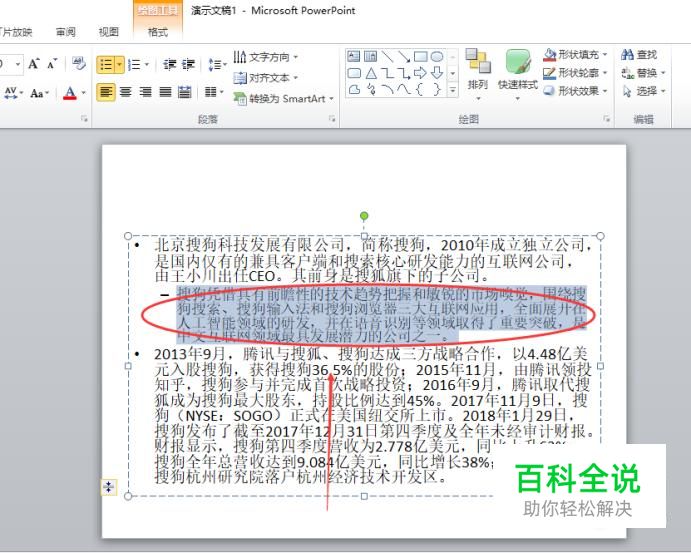
Task: Open the Aa change case menu
Action: pos(39,93)
